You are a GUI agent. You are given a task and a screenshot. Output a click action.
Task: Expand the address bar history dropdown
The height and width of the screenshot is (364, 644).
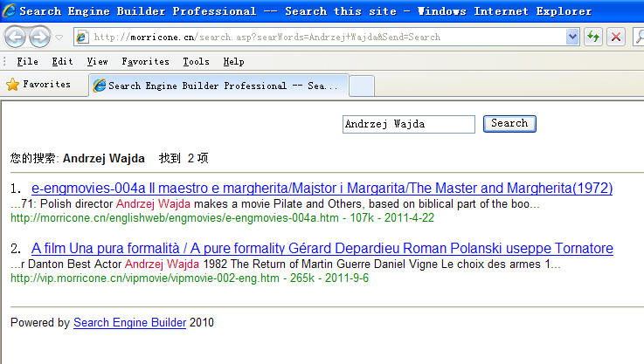click(x=572, y=37)
